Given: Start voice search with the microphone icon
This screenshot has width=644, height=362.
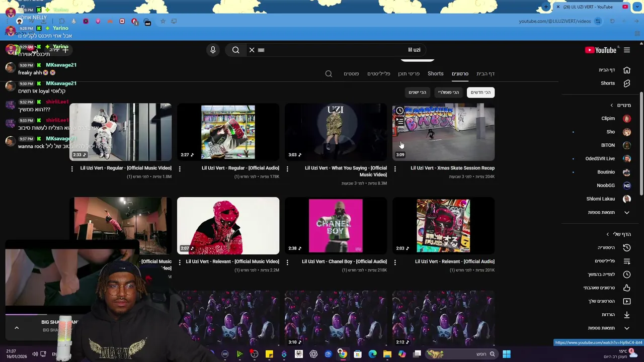Looking at the screenshot, I should 213,50.
